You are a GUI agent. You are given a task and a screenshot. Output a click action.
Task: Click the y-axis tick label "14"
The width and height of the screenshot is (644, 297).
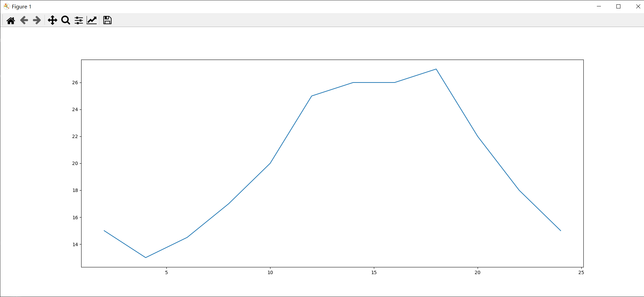(x=75, y=244)
